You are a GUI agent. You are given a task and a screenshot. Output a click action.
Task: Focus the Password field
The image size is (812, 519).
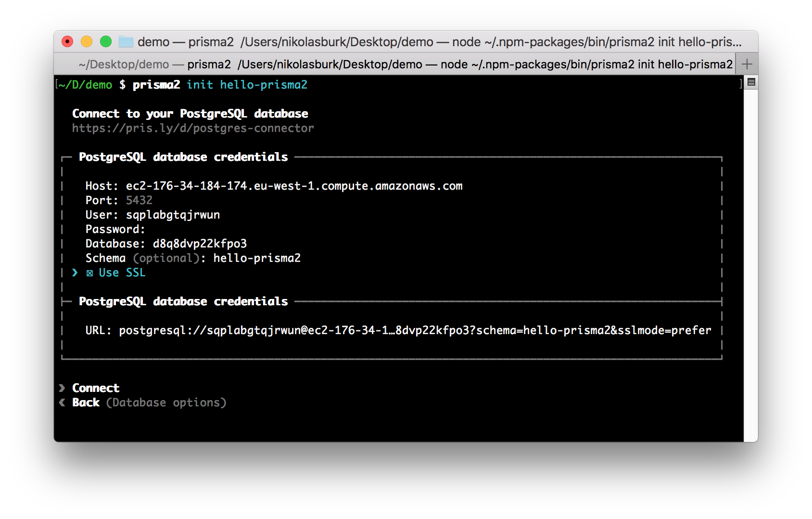(x=115, y=229)
